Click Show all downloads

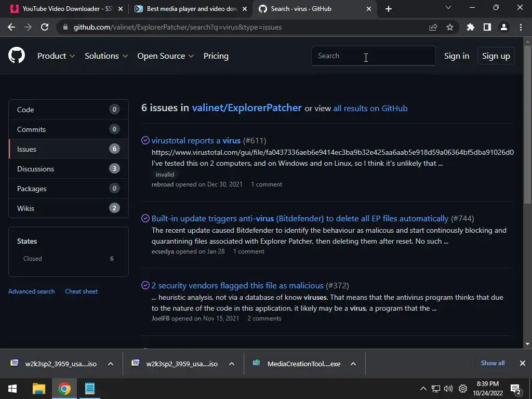pos(493,363)
